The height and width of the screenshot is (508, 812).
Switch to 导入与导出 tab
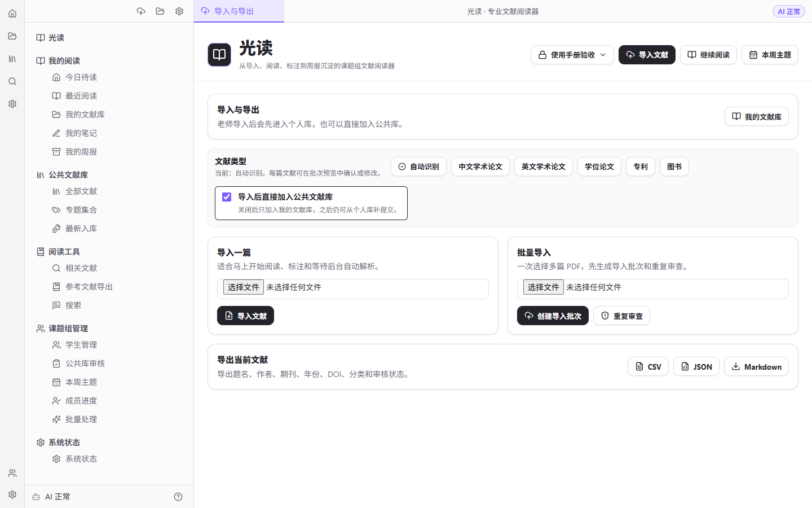[x=239, y=11]
